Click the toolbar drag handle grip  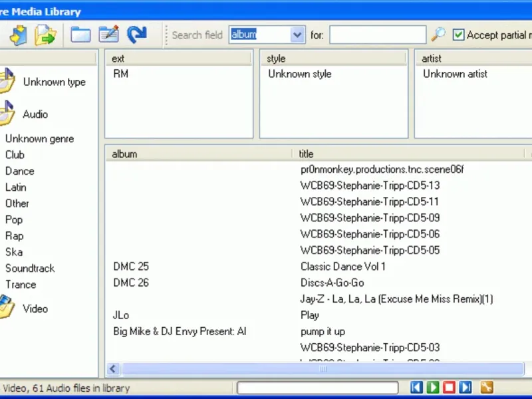[x=166, y=35]
